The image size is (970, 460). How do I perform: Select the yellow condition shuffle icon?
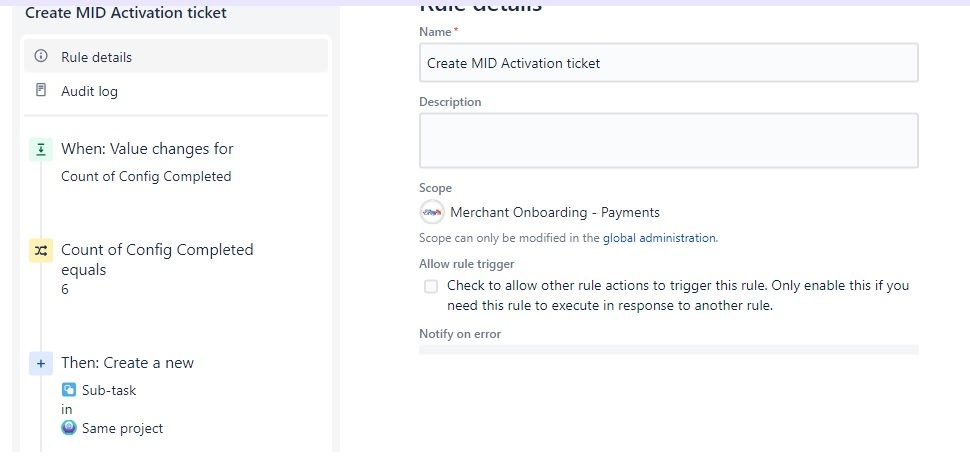(x=41, y=250)
